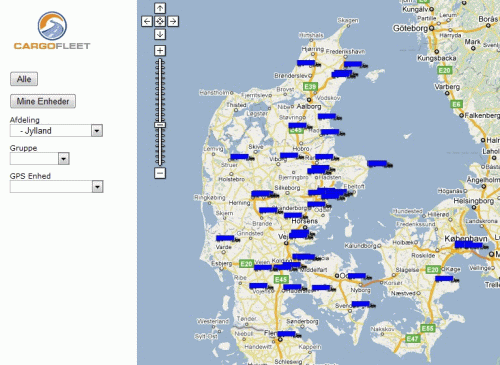Zoom in with the plus button
500x365 pixels.
160,50
